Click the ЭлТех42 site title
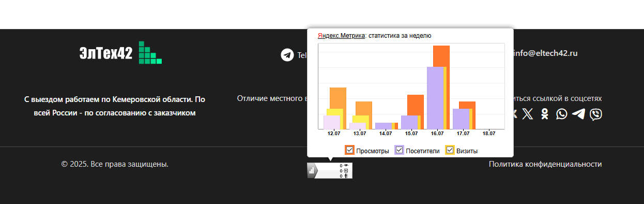Screen dimensions: 644x204 [106, 53]
